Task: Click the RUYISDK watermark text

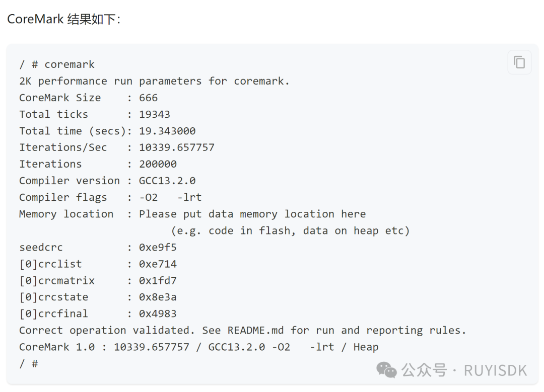Action: coord(496,370)
